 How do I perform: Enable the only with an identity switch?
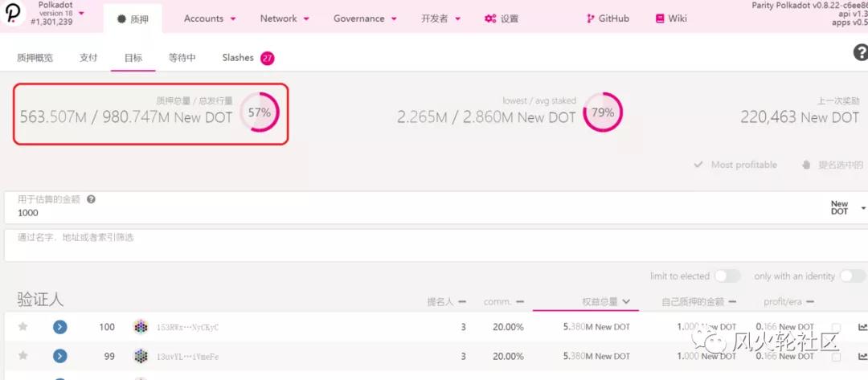click(x=852, y=276)
